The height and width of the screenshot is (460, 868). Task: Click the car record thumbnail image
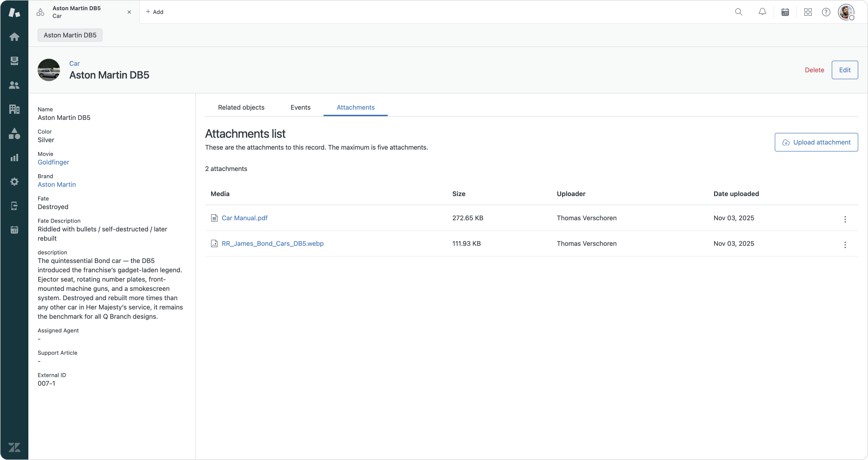49,70
